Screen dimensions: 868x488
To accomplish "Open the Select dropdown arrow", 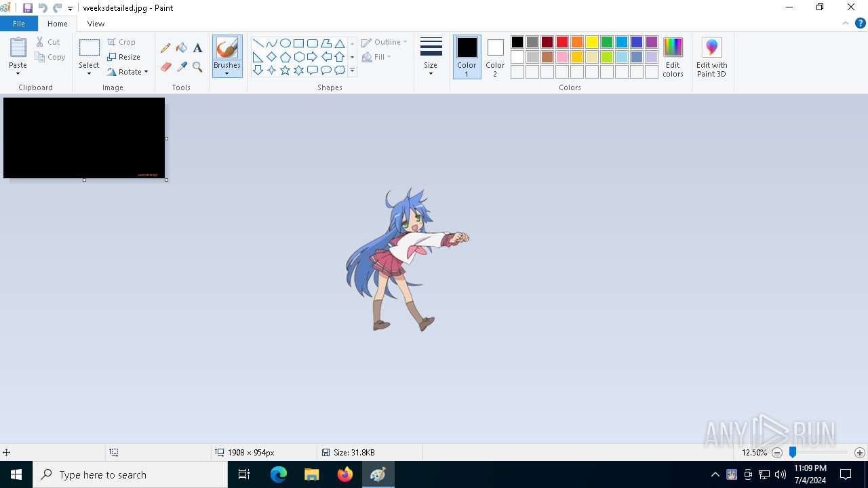I will click(89, 73).
